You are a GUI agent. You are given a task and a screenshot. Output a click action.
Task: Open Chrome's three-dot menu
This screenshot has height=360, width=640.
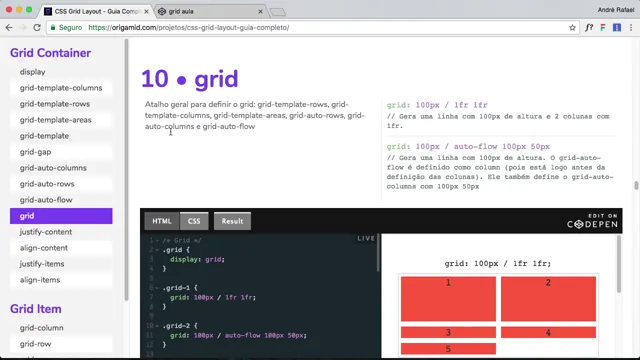coord(631,28)
